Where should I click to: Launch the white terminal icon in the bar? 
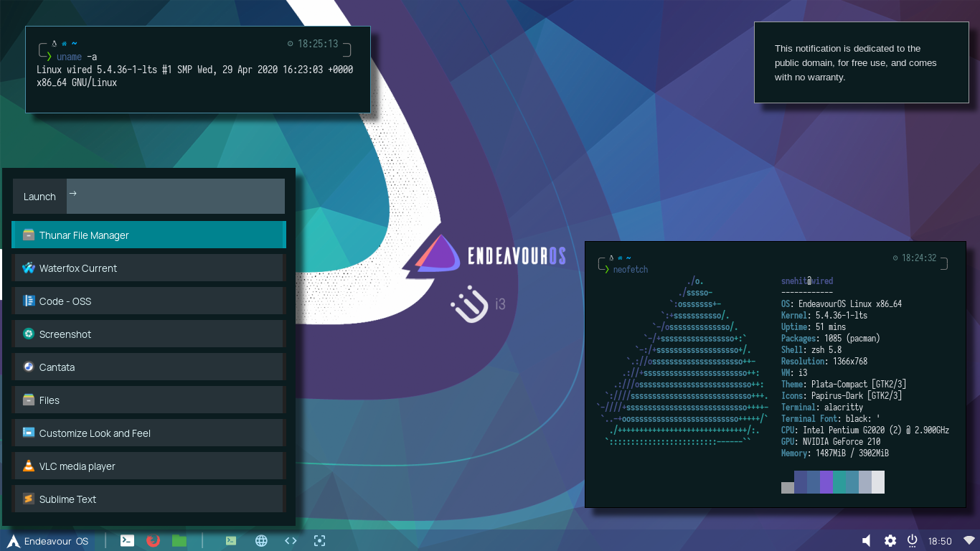pos(127,541)
